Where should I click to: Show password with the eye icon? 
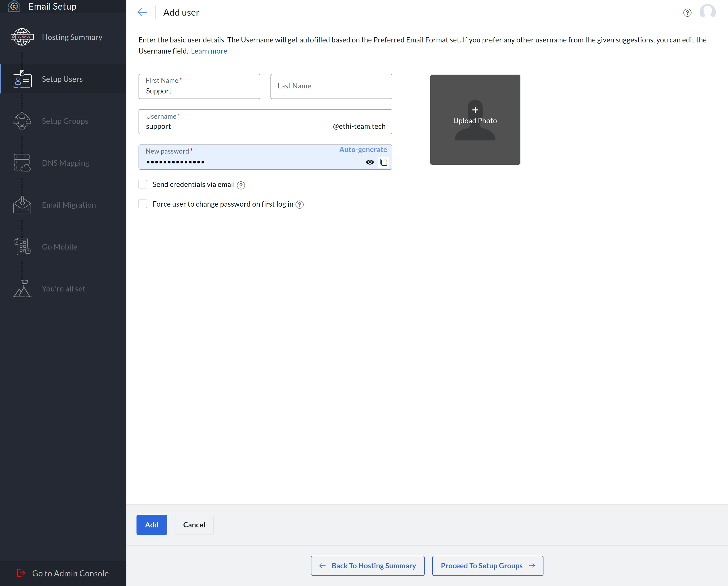click(x=370, y=162)
